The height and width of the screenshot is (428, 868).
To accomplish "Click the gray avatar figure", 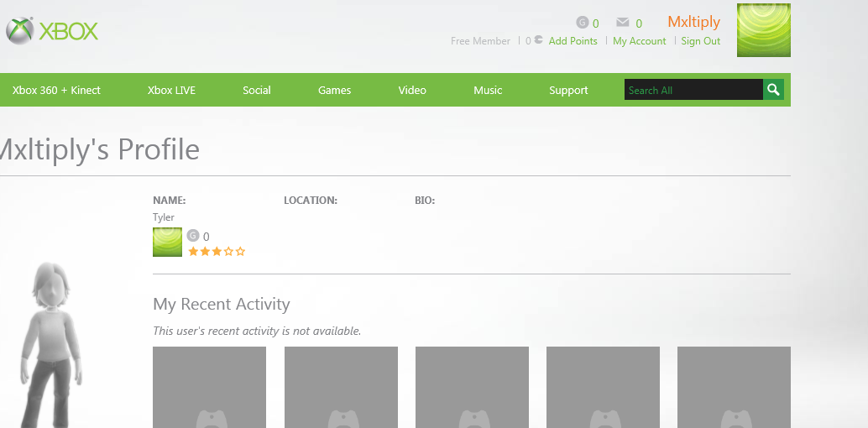I will point(51,344).
